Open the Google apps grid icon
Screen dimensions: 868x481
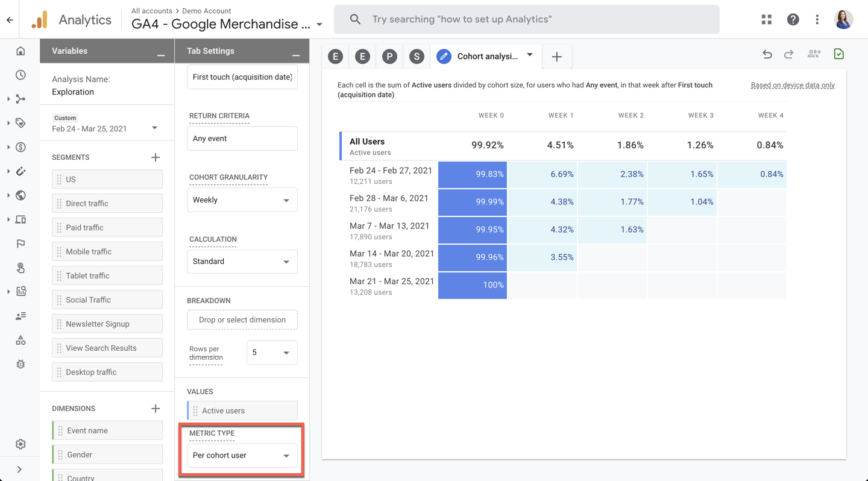click(766, 19)
